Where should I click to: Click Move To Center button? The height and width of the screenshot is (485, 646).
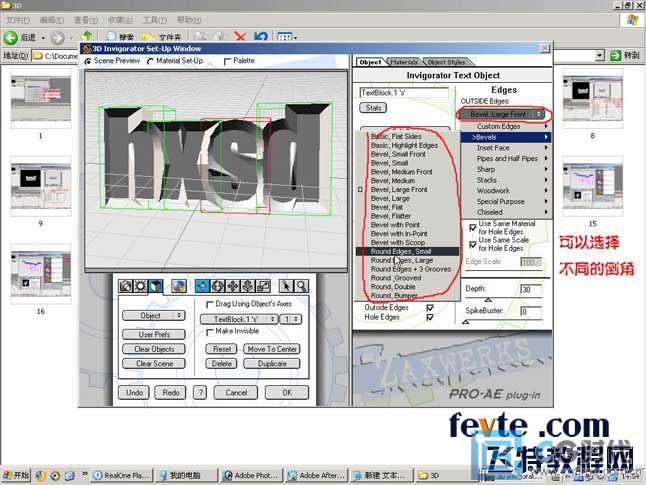[272, 349]
